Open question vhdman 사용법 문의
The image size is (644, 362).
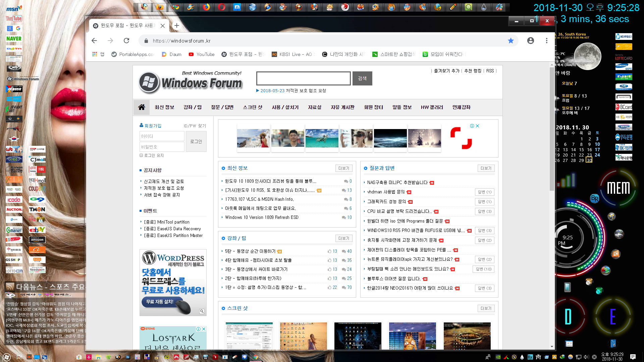[386, 192]
